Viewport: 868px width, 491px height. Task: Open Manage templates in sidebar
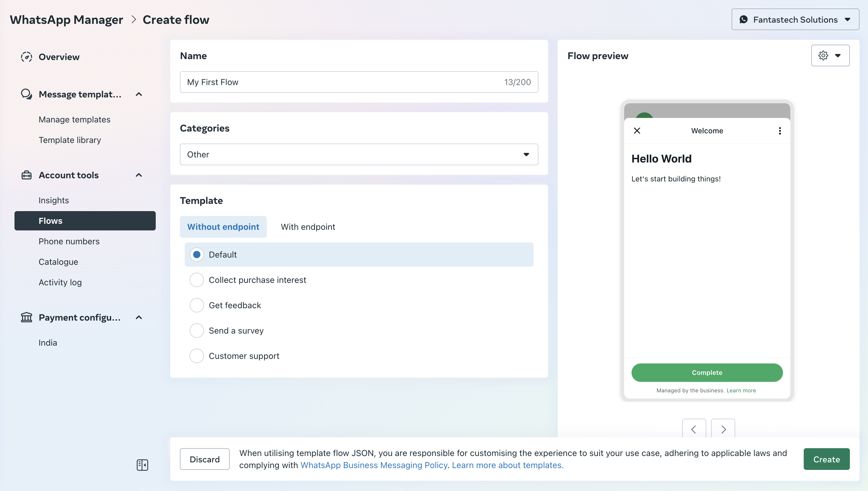tap(75, 119)
